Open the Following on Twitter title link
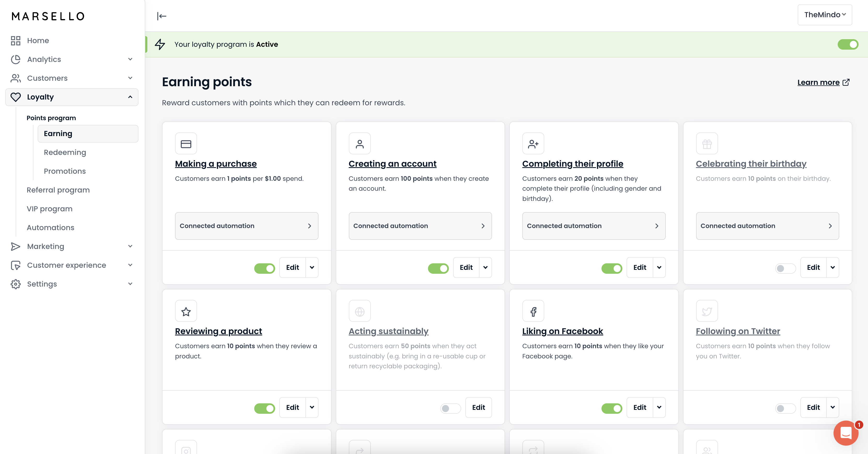This screenshot has height=454, width=868. click(738, 331)
